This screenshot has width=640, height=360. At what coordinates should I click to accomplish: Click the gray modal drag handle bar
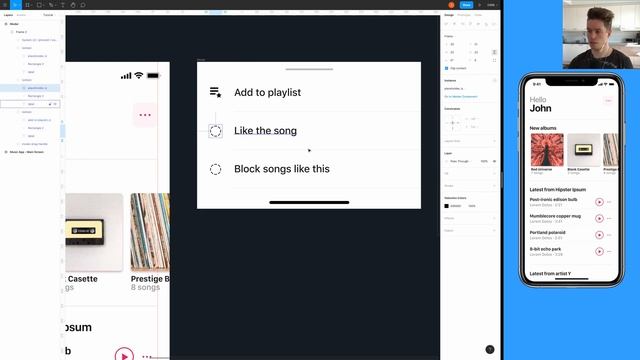click(x=309, y=69)
